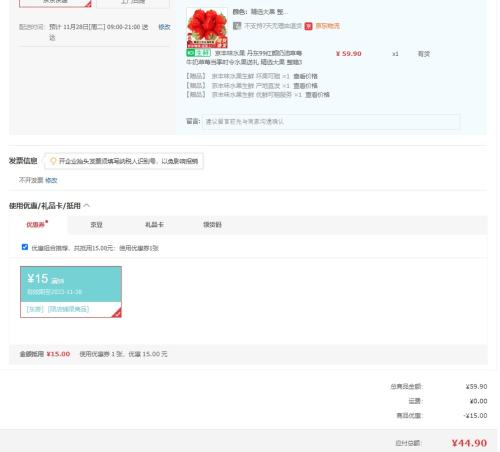This screenshot has width=500, height=452.
Task: Open the 优惠券 tab
Action: [x=36, y=225]
